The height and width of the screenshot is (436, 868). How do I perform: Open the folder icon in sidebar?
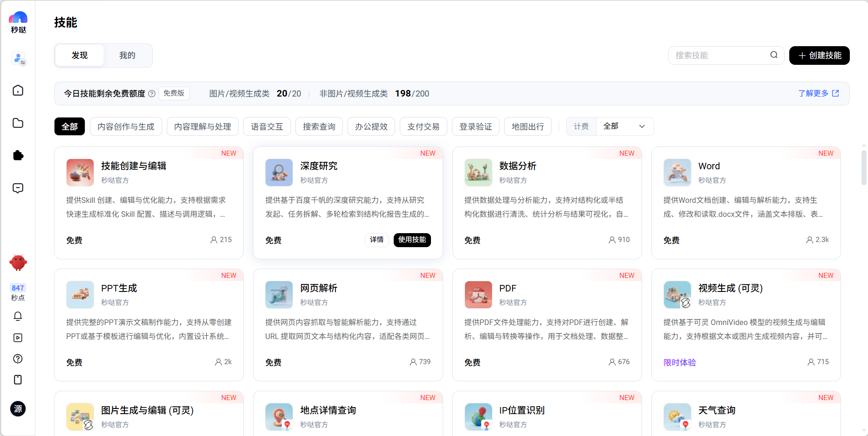pos(18,123)
